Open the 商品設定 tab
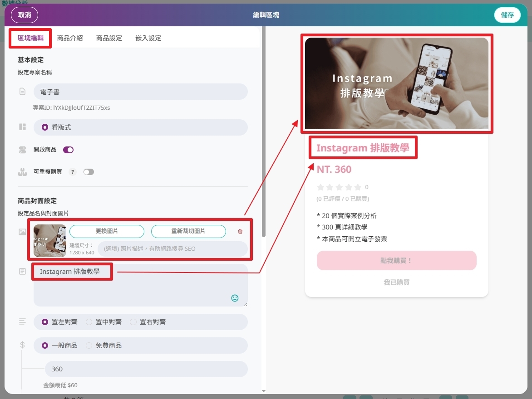This screenshot has height=399, width=532. click(109, 38)
